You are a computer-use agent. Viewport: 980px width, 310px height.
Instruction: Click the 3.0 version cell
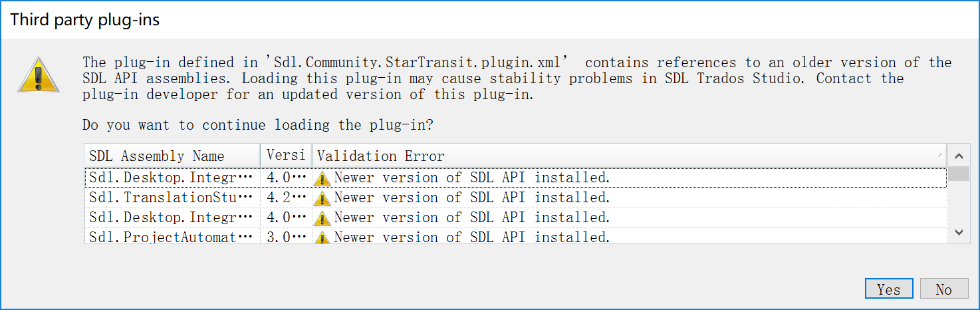286,237
